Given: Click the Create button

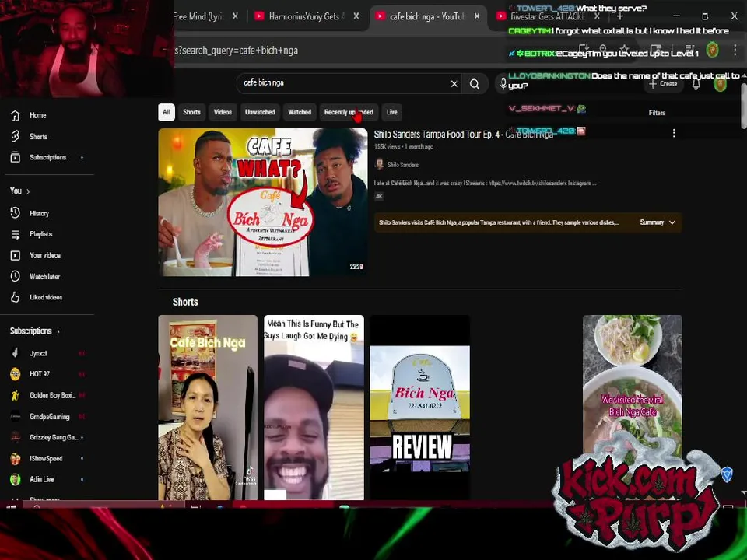Looking at the screenshot, I should tap(663, 84).
